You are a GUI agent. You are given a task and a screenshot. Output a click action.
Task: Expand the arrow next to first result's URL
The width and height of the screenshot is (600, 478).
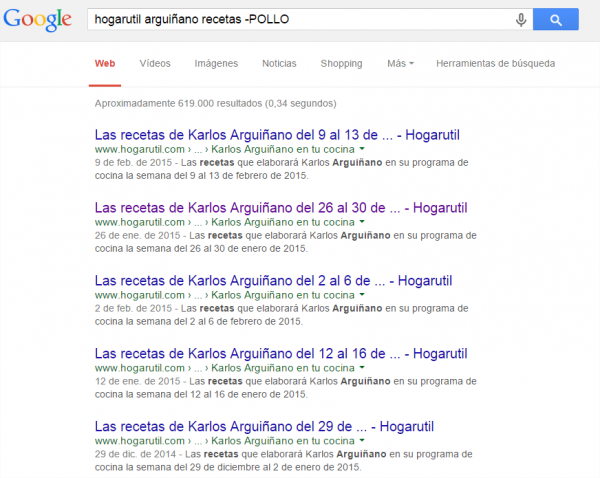coord(362,149)
